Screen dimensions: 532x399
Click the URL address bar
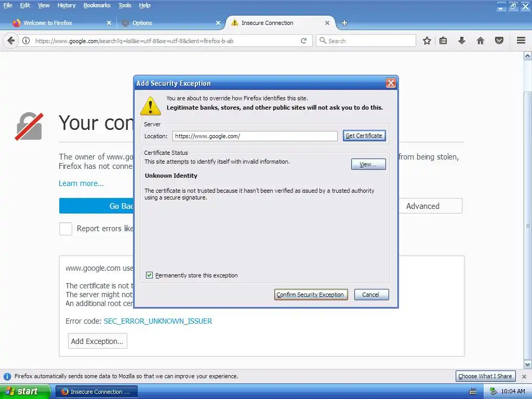[166, 41]
